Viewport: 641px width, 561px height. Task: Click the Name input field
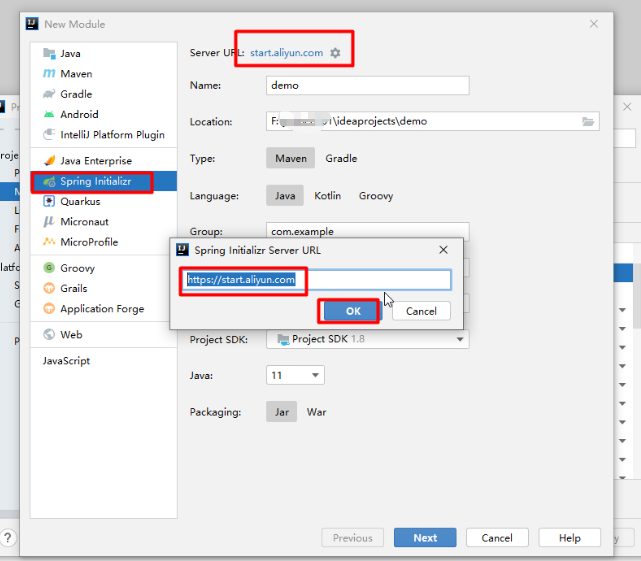[x=368, y=85]
